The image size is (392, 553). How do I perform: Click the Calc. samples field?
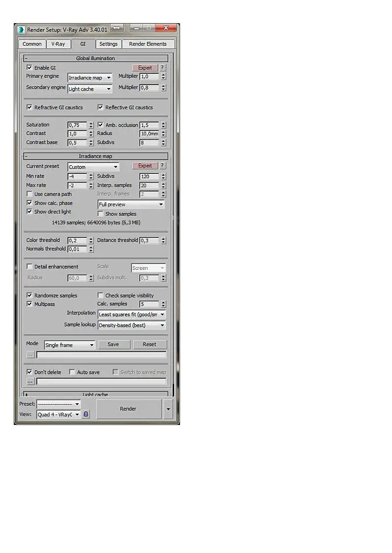150,304
